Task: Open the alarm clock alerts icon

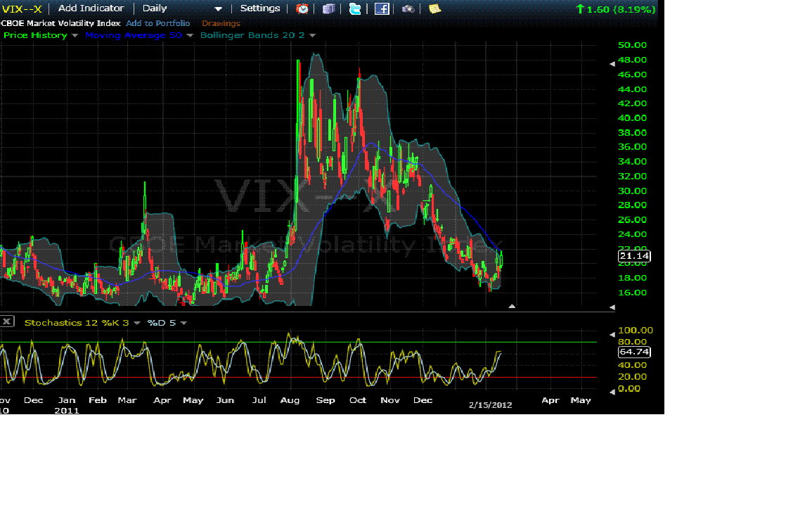Action: click(x=302, y=8)
